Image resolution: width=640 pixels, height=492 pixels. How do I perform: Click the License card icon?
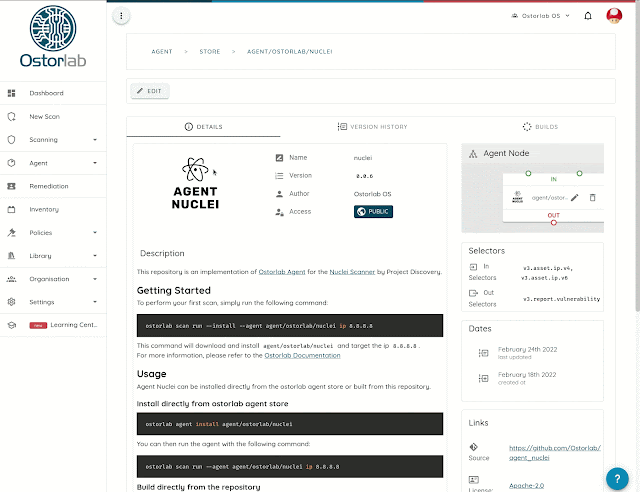tap(473, 479)
